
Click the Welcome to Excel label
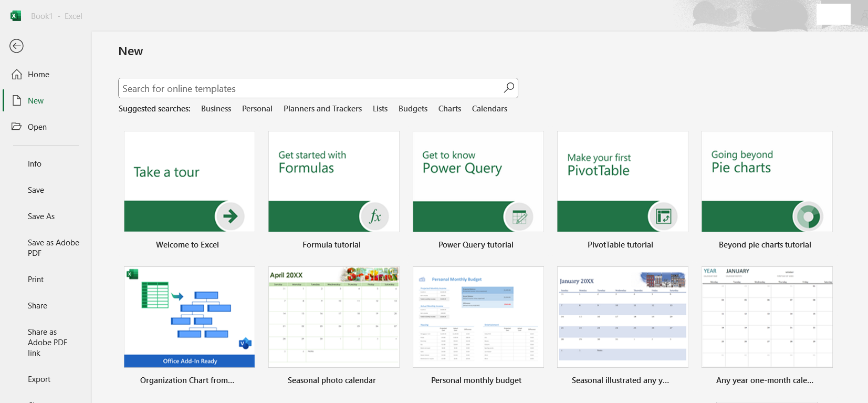tap(187, 245)
